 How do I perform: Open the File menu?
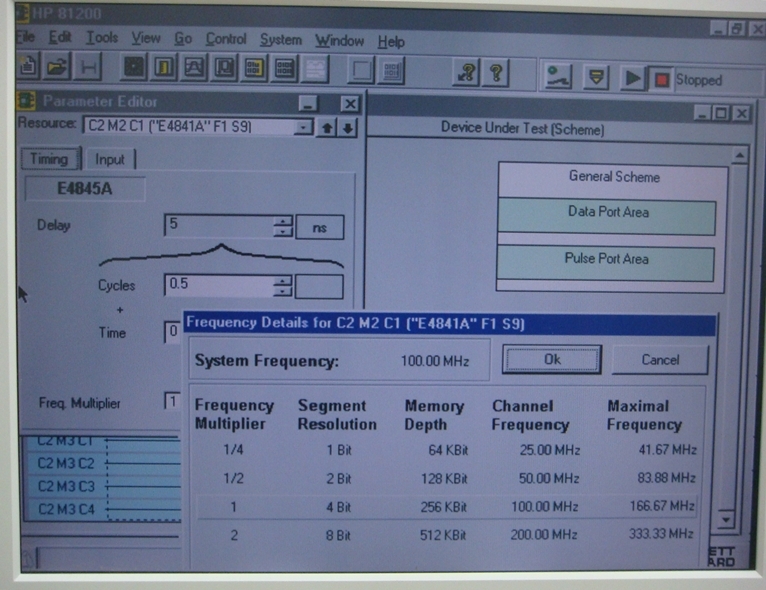[x=25, y=37]
